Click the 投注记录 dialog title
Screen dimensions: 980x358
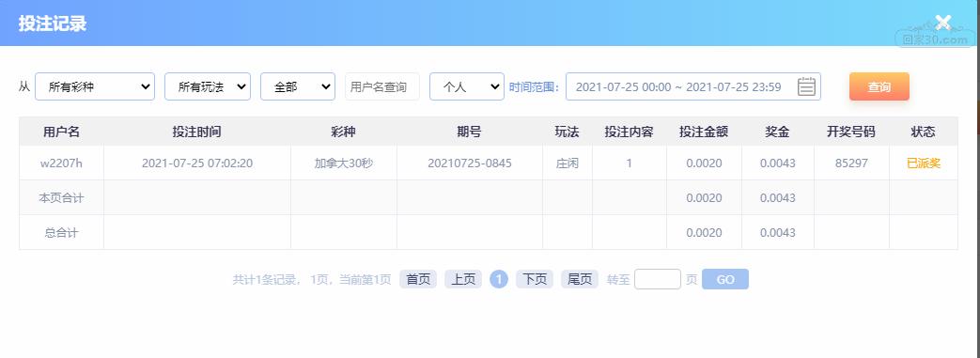(53, 23)
